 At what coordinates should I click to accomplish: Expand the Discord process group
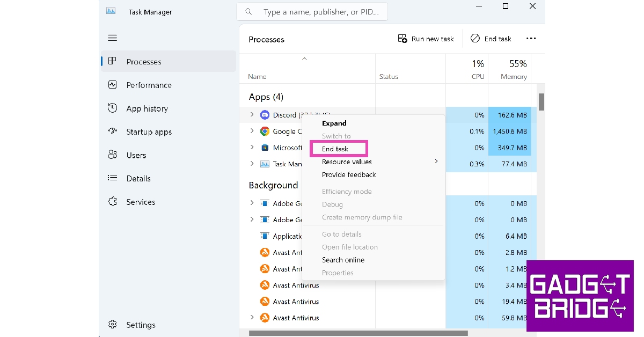(x=252, y=115)
